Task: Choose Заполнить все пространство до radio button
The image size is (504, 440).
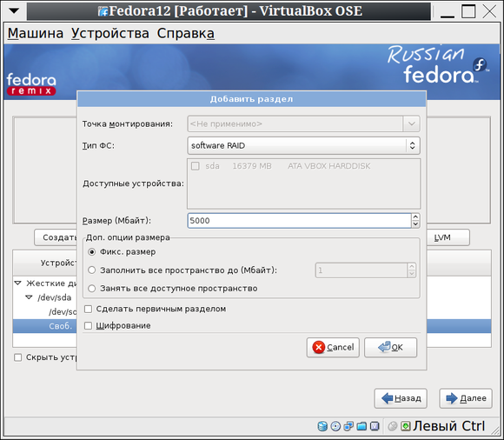Action: tap(92, 270)
